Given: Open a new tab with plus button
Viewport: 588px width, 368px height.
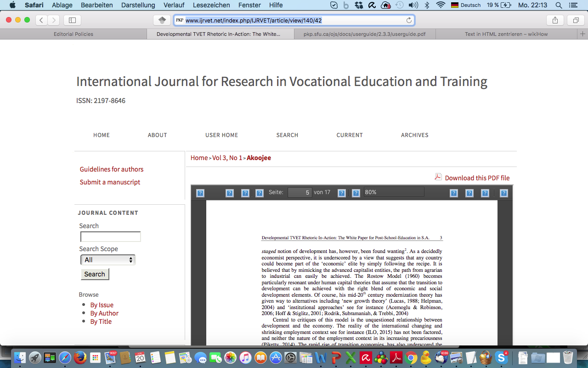Looking at the screenshot, I should 582,34.
